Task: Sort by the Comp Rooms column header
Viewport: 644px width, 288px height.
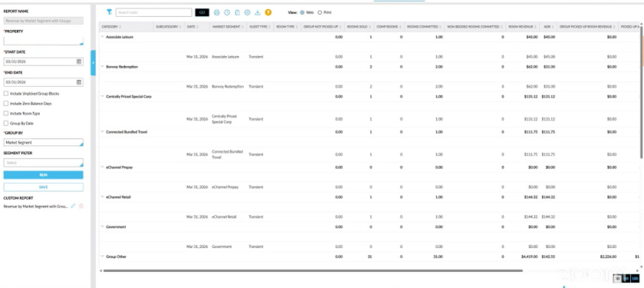Action: tap(389, 27)
